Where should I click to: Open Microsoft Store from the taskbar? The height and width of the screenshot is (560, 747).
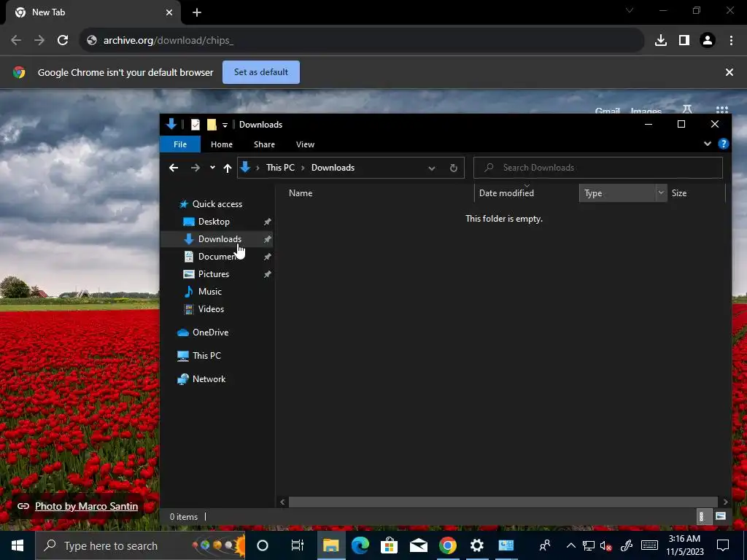(390, 545)
